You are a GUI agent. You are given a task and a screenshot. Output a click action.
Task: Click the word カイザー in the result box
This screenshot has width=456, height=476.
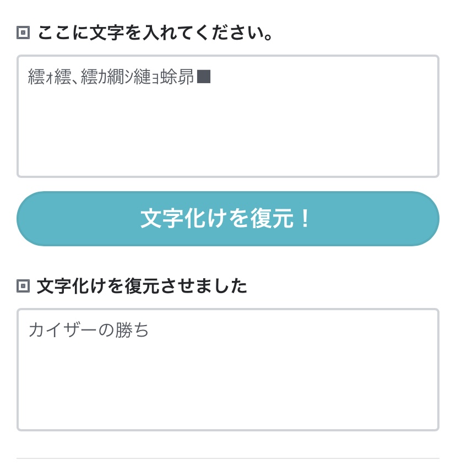point(63,330)
